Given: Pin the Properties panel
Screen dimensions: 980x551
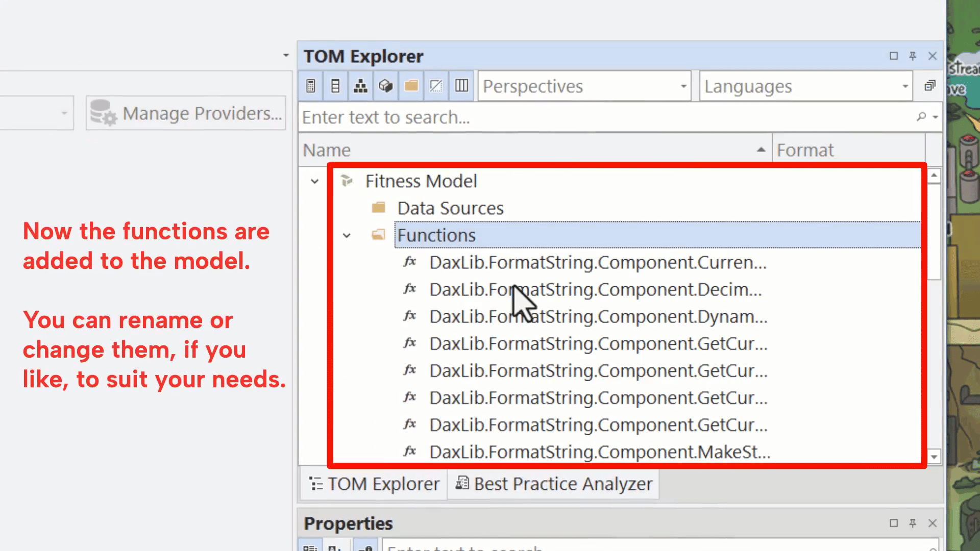Looking at the screenshot, I should (x=913, y=523).
